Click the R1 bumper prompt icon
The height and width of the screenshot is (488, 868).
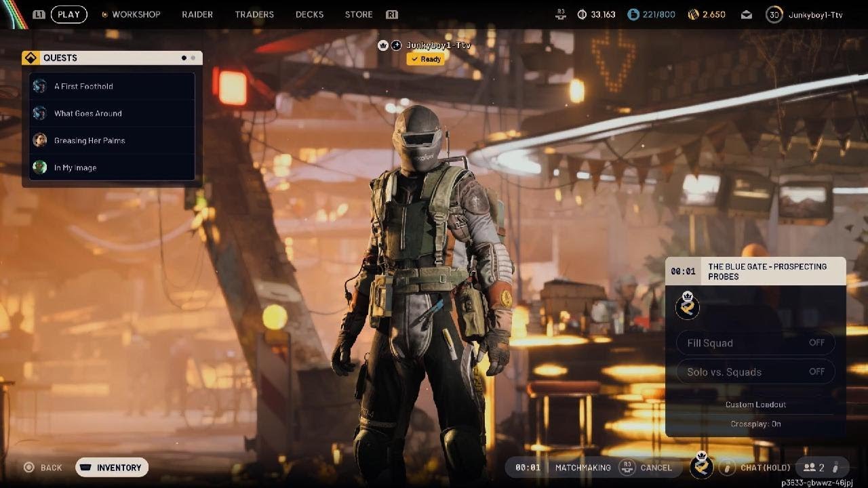coord(391,14)
